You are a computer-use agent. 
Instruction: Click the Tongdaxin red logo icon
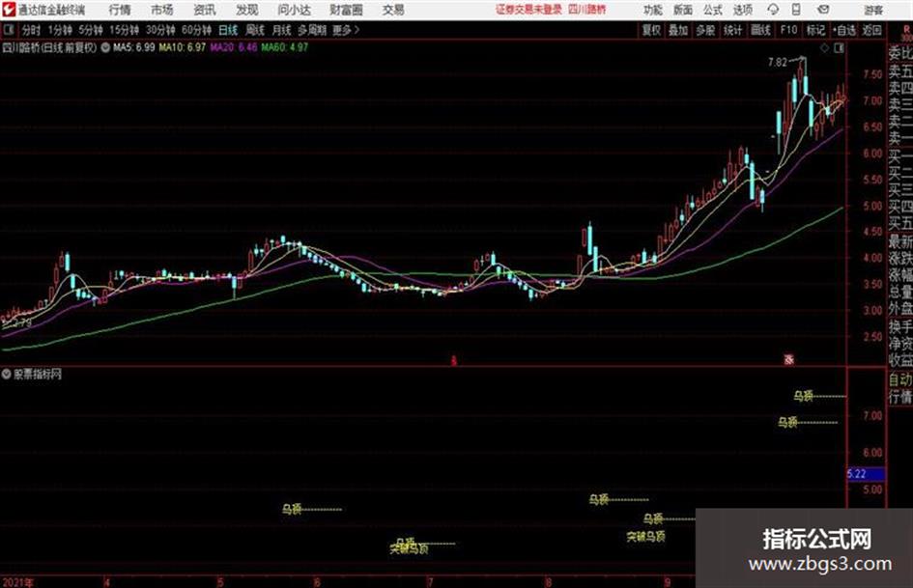coord(9,10)
